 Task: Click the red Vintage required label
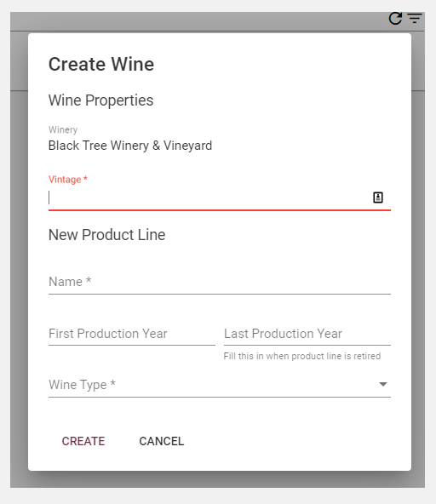68,180
